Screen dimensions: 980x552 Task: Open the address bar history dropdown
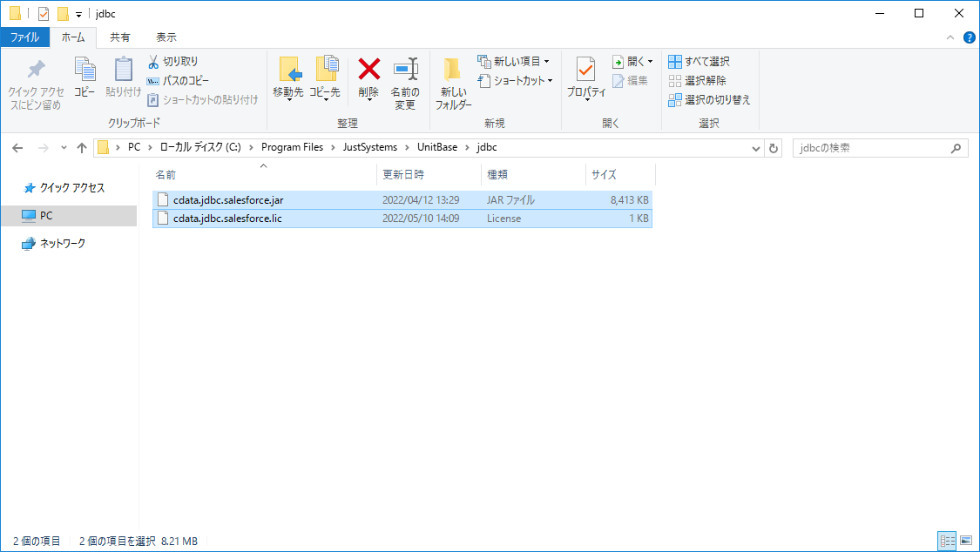(x=756, y=147)
